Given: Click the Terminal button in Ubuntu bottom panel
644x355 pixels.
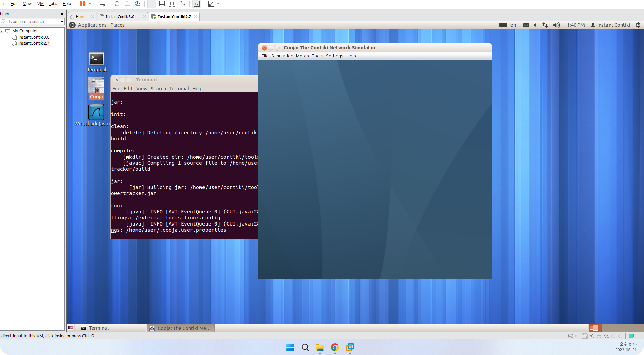Looking at the screenshot, I should click(112, 328).
